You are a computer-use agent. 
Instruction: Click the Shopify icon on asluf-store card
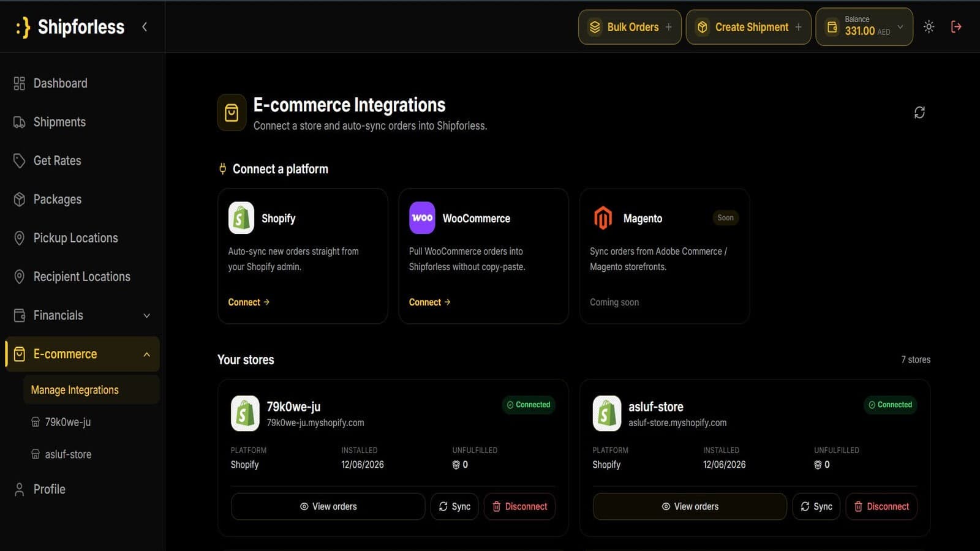[607, 413]
